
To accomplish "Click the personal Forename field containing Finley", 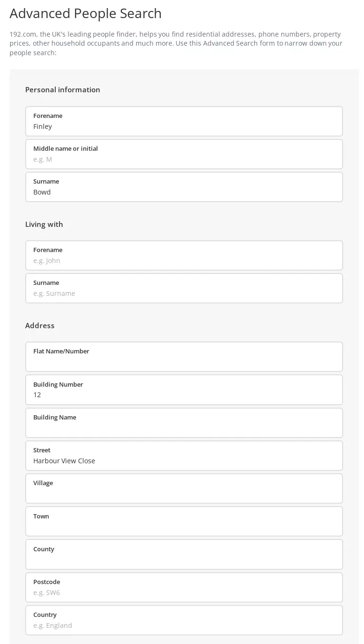I will point(184,121).
